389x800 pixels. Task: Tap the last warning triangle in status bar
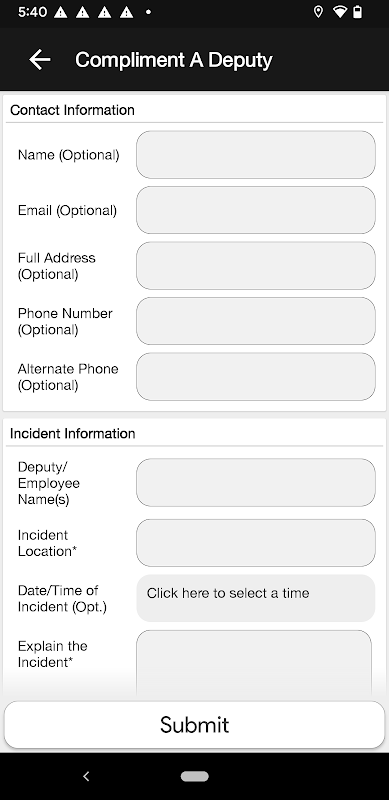click(x=127, y=12)
